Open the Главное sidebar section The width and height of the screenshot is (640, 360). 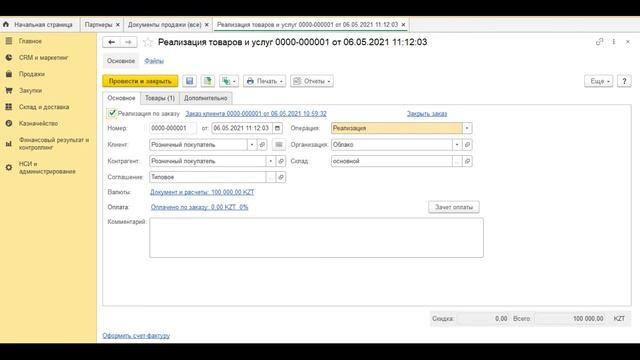tap(30, 41)
